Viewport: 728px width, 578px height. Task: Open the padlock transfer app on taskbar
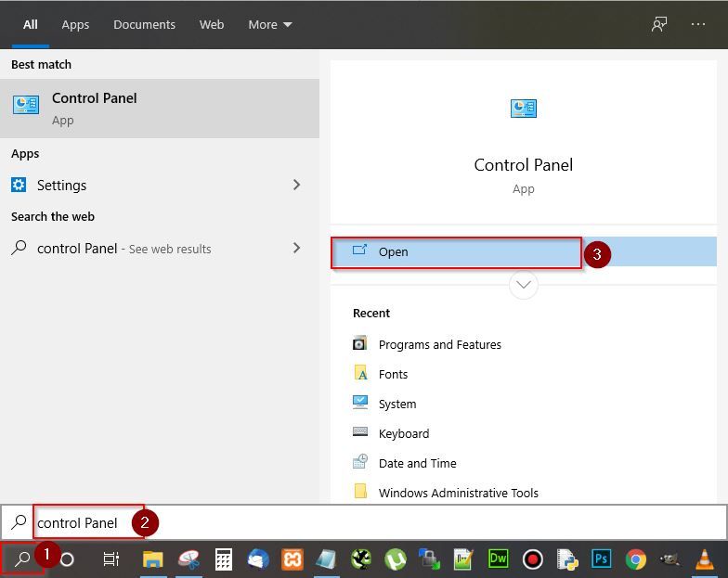pos(429,559)
